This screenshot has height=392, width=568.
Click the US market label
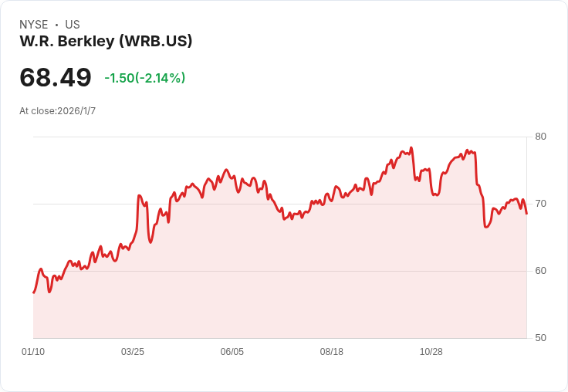click(73, 25)
